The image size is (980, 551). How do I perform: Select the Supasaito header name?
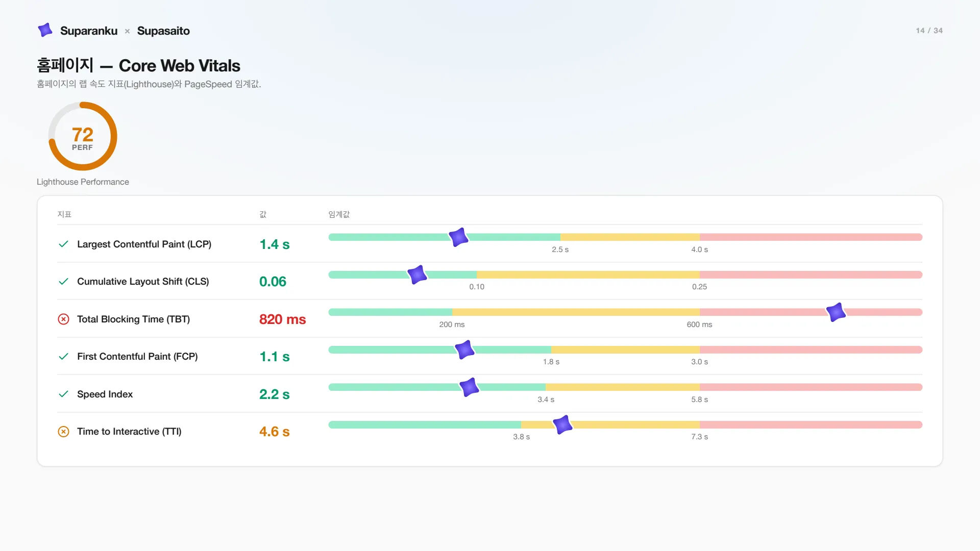click(163, 31)
